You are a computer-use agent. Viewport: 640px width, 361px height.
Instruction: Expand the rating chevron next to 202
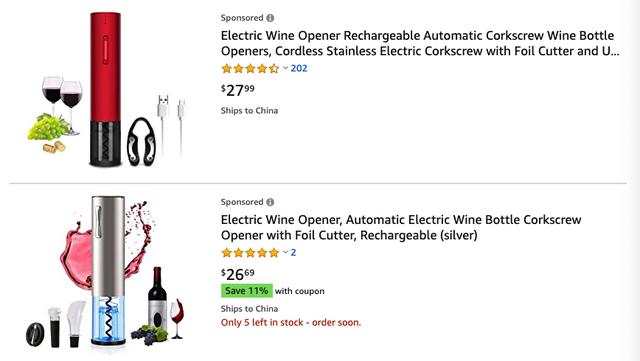pyautogui.click(x=285, y=68)
